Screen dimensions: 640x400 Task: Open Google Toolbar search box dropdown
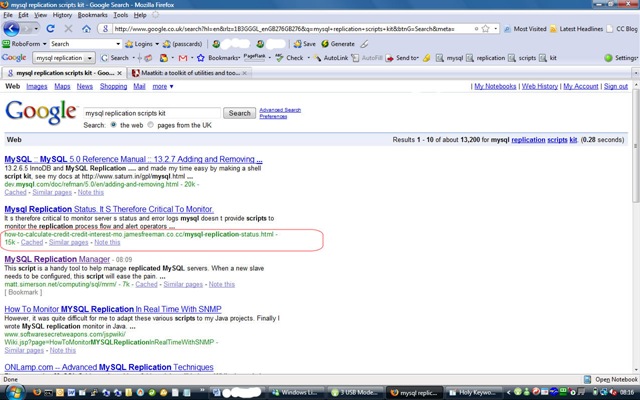tap(89, 58)
